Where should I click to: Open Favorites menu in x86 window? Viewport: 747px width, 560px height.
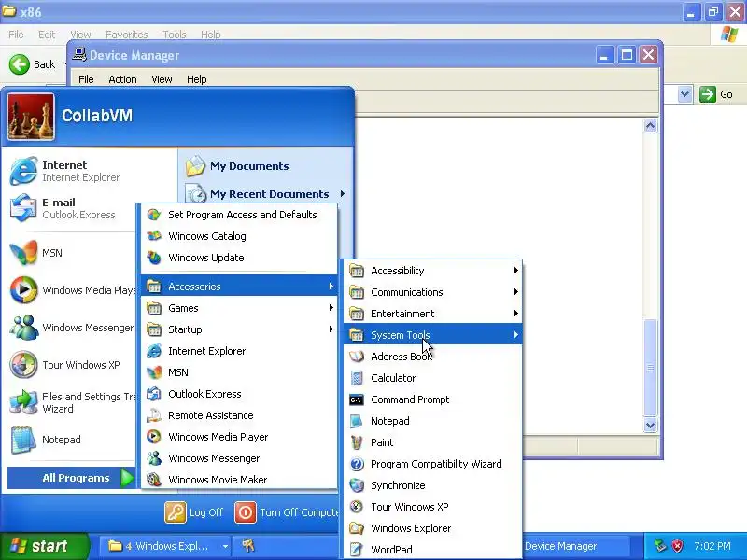click(x=126, y=35)
